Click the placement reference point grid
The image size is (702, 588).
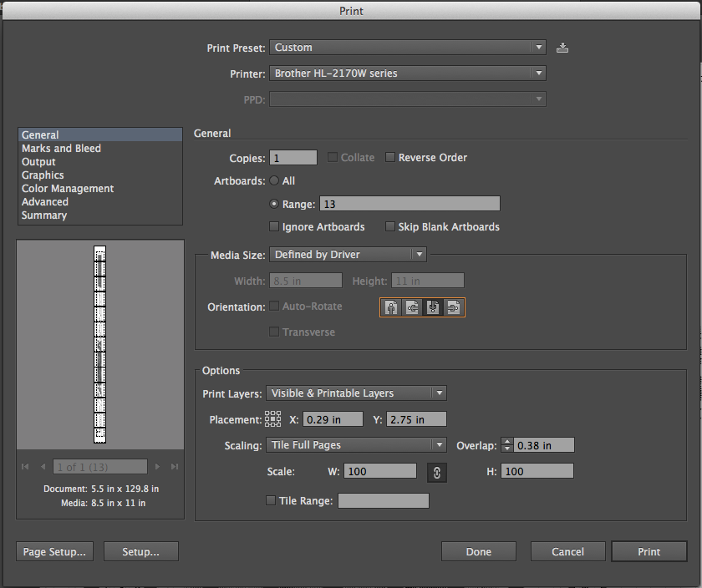point(273,418)
